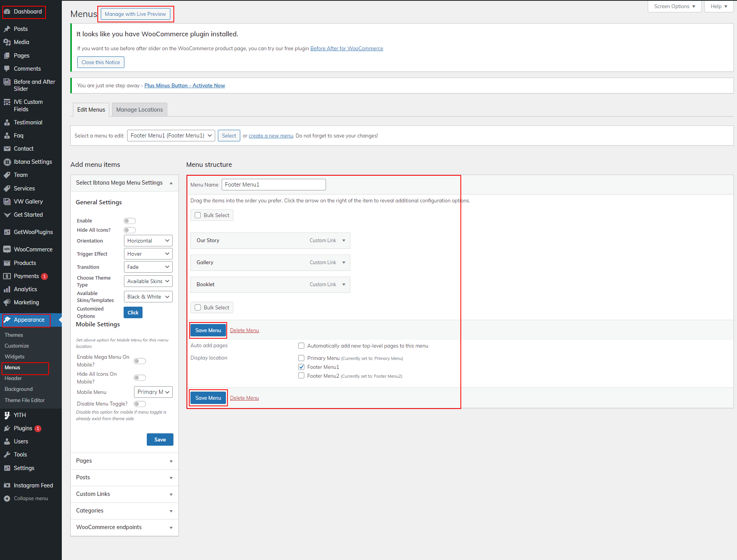Open the Orientation dropdown

pyautogui.click(x=148, y=241)
